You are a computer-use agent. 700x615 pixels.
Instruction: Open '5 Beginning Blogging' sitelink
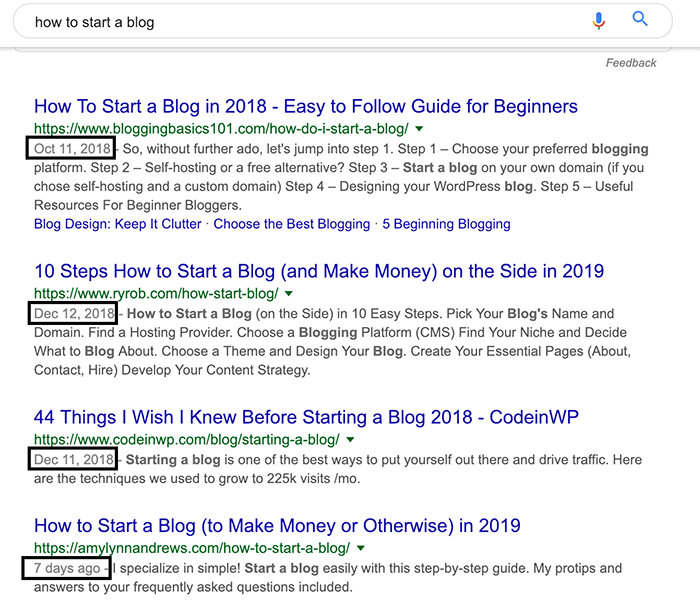pos(446,224)
